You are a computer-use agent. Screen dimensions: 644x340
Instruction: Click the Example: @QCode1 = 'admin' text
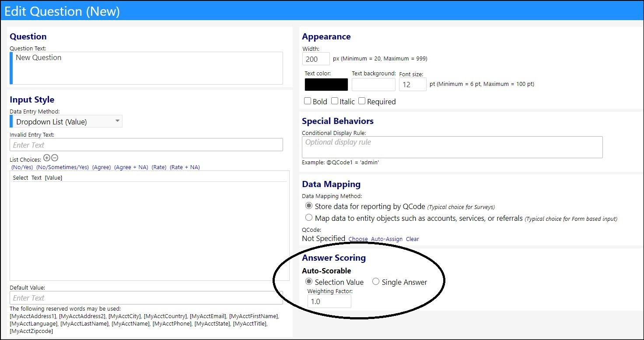coord(340,163)
